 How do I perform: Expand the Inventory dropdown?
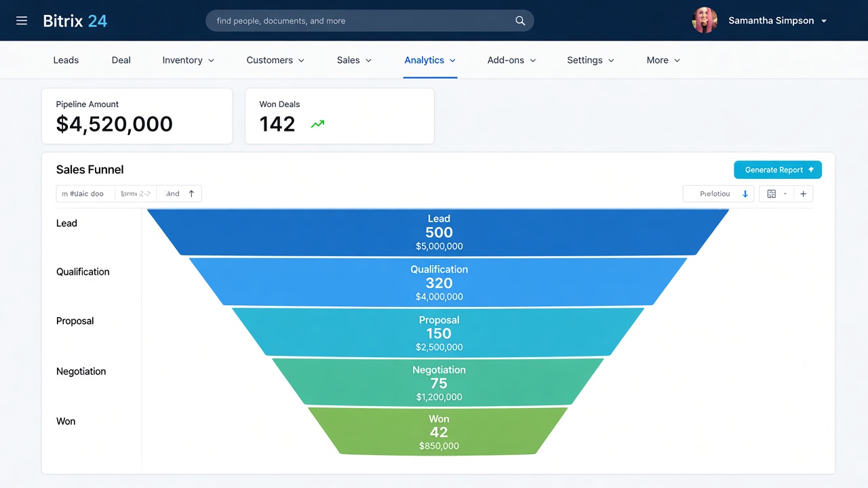tap(211, 60)
